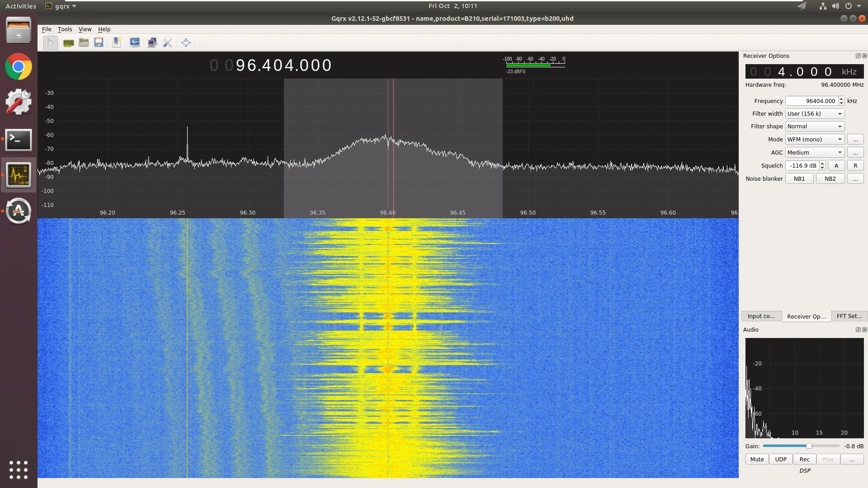
Task: Expand the AGC Medium dropdown
Action: pos(815,153)
